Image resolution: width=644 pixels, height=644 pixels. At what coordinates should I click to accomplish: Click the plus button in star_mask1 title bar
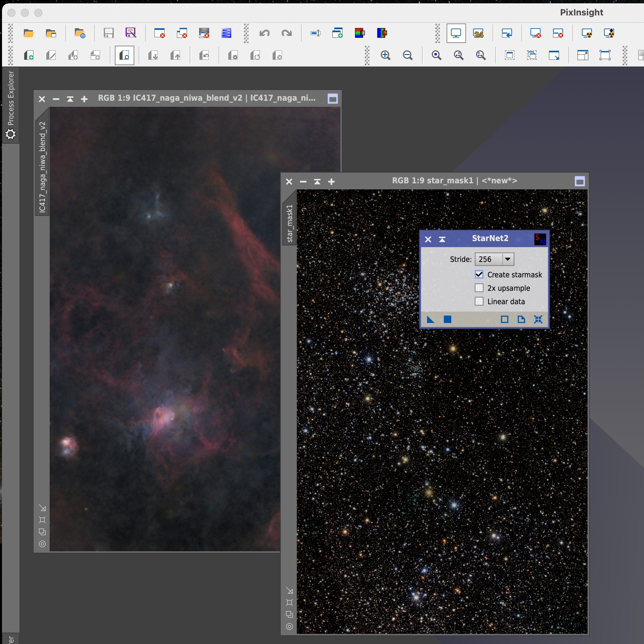331,182
